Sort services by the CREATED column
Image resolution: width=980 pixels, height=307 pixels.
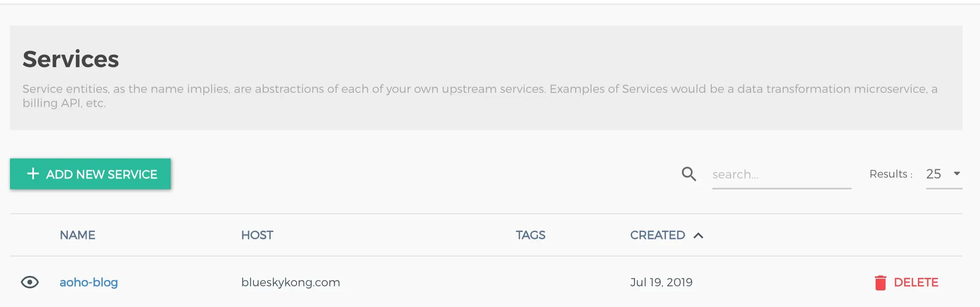(657, 235)
